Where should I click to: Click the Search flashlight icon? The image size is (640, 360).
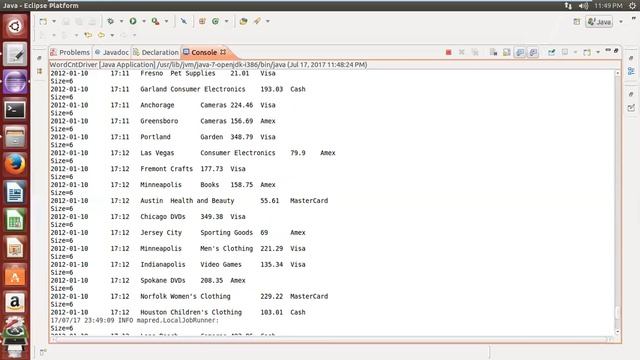click(x=257, y=21)
